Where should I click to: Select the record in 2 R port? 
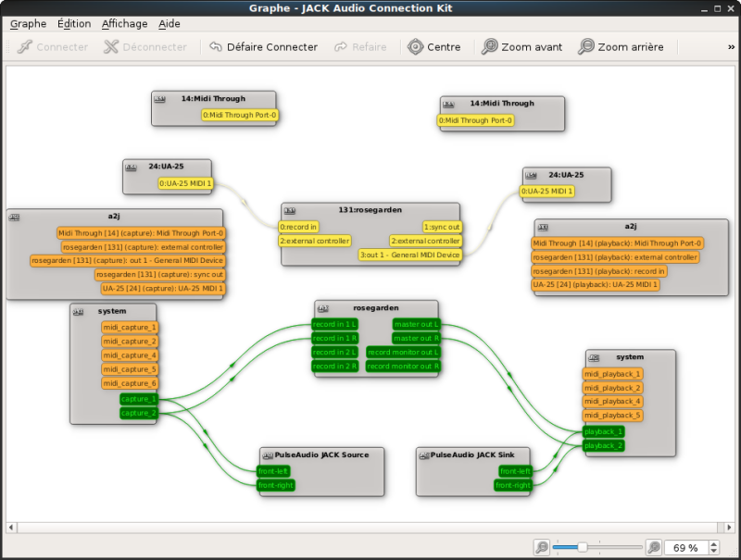334,366
